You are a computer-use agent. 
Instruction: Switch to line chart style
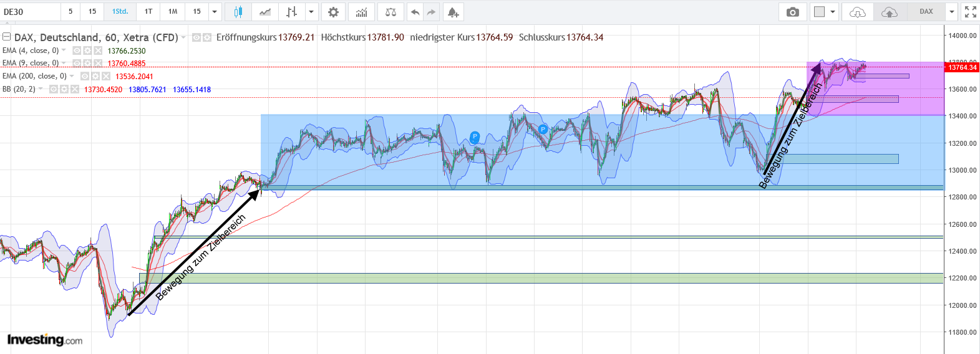(x=265, y=12)
